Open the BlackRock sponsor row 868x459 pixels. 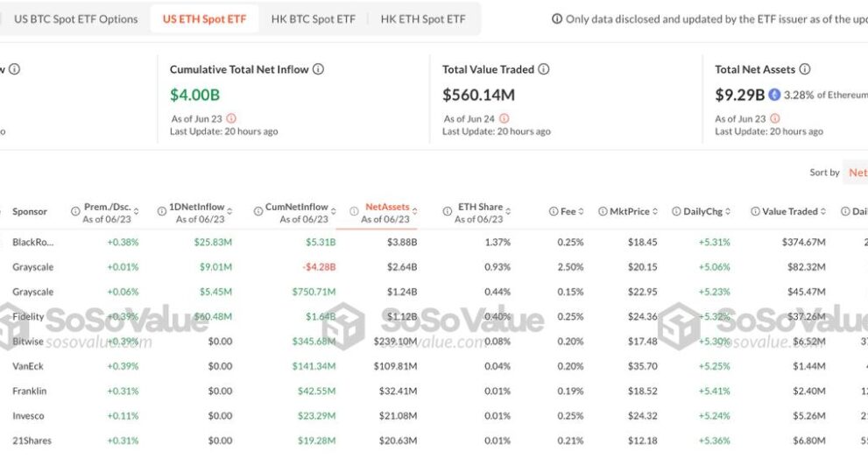33,242
